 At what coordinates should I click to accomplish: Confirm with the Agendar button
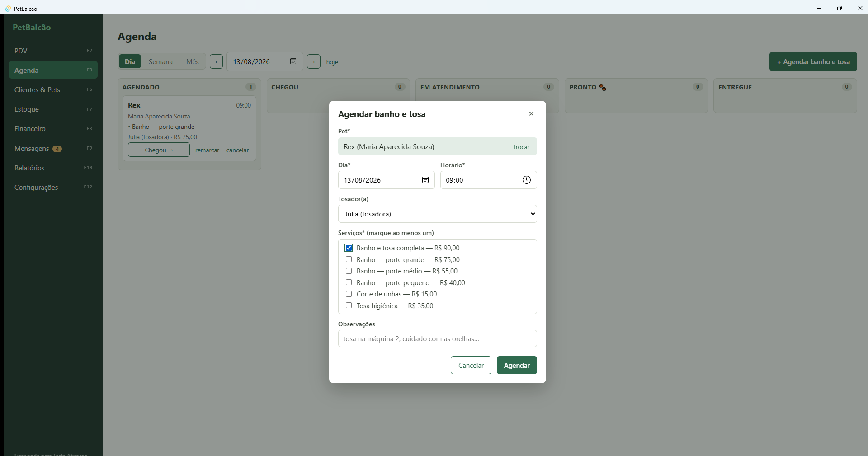(x=517, y=365)
